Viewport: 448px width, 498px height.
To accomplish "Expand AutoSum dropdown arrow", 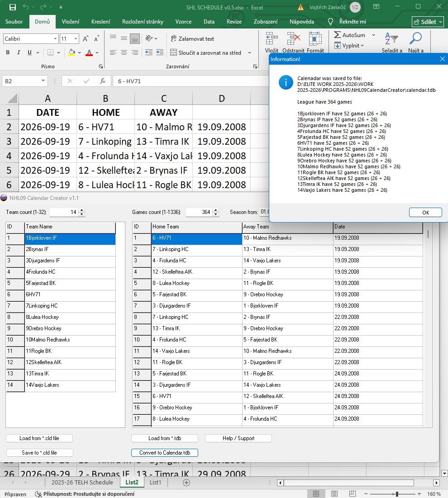I will [373, 35].
